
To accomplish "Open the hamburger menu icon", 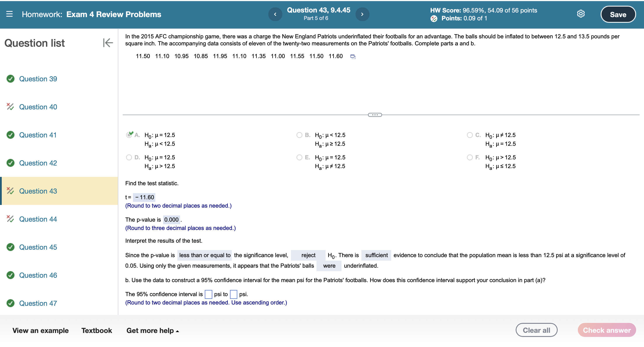I will click(9, 14).
